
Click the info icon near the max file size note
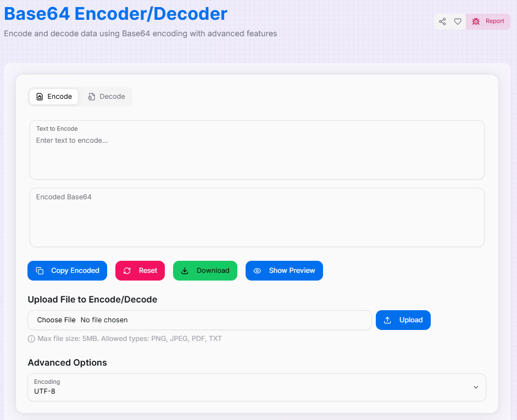[x=31, y=339]
